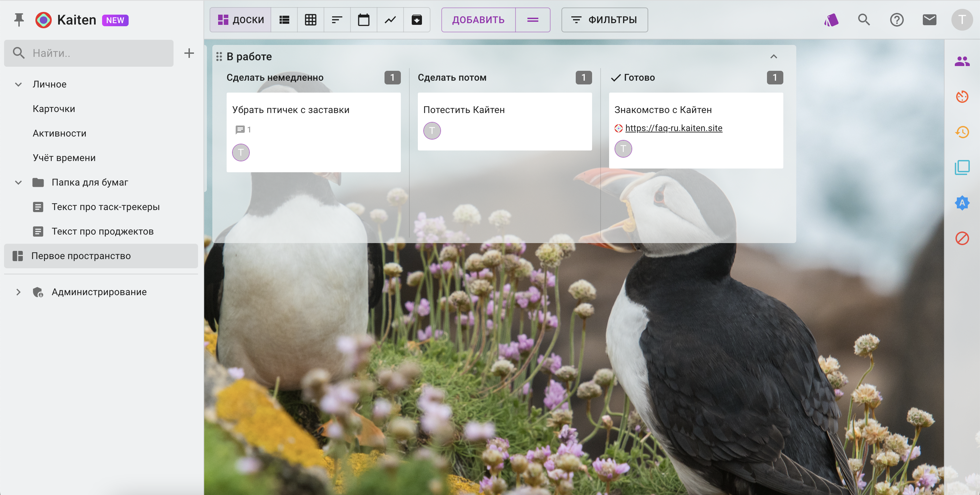Switch to the timeline view icon
The width and height of the screenshot is (980, 495).
tap(337, 20)
